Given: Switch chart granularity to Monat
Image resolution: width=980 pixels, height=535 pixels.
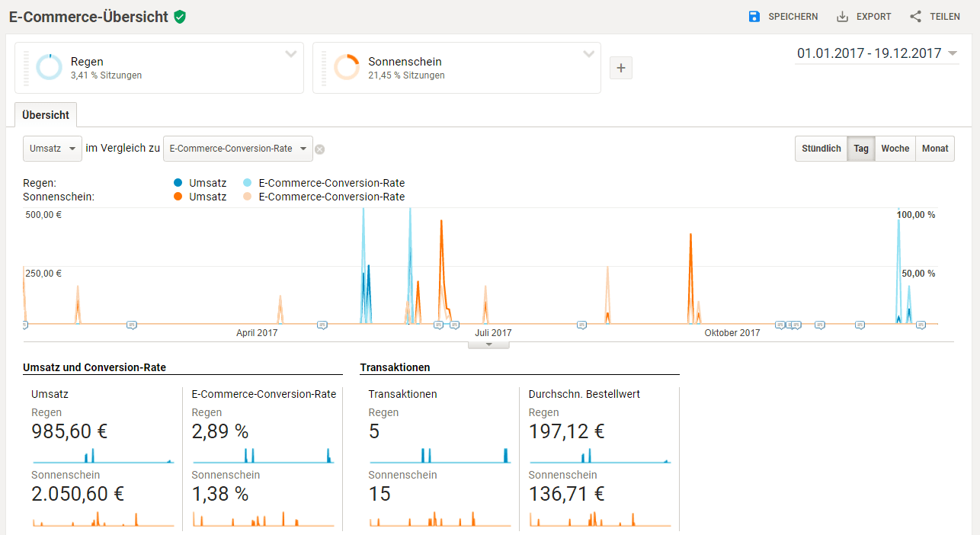Looking at the screenshot, I should [934, 149].
